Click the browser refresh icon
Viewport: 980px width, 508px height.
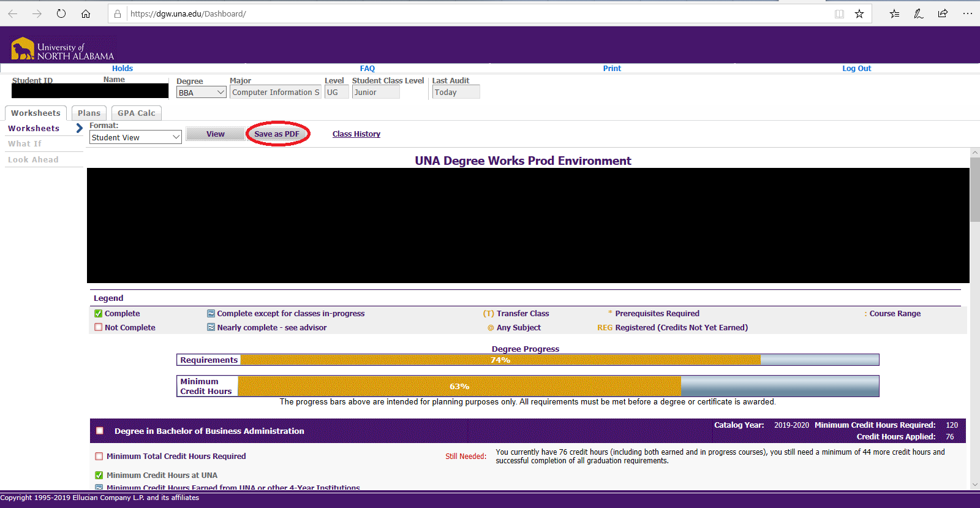pos(61,13)
